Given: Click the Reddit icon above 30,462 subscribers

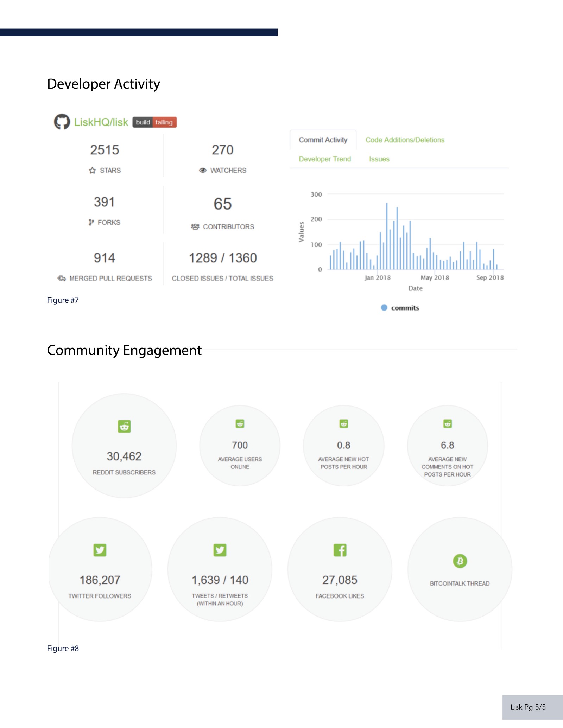Looking at the screenshot, I should [124, 426].
